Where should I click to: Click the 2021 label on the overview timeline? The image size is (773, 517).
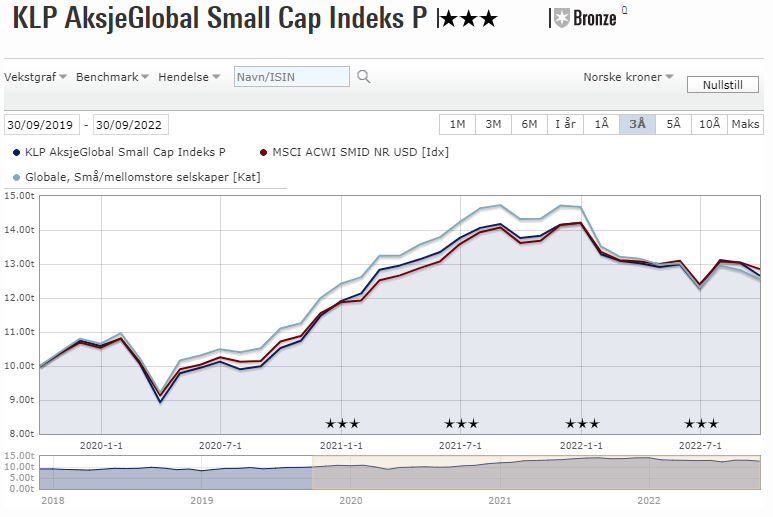click(x=499, y=501)
